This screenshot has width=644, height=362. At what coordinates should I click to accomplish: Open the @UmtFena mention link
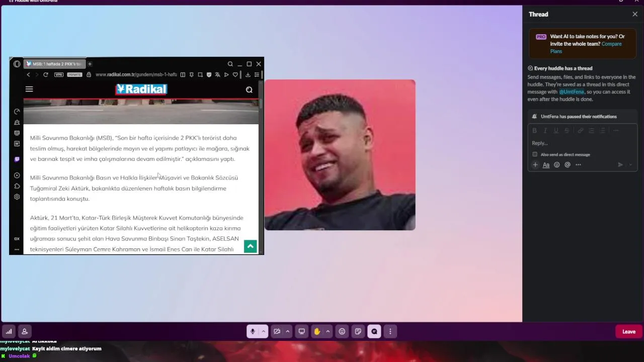pyautogui.click(x=572, y=92)
